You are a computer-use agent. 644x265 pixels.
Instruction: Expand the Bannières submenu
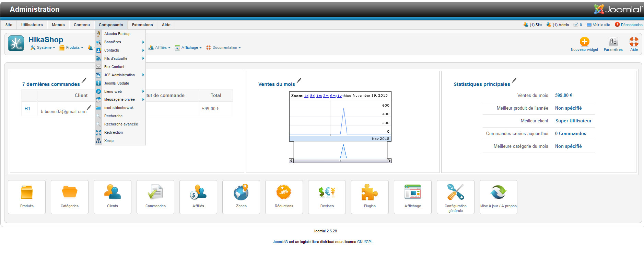coord(120,42)
